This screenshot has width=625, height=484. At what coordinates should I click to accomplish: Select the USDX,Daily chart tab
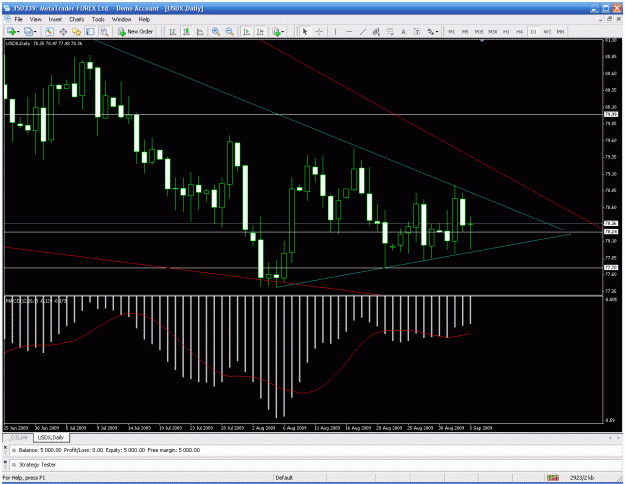tap(51, 437)
